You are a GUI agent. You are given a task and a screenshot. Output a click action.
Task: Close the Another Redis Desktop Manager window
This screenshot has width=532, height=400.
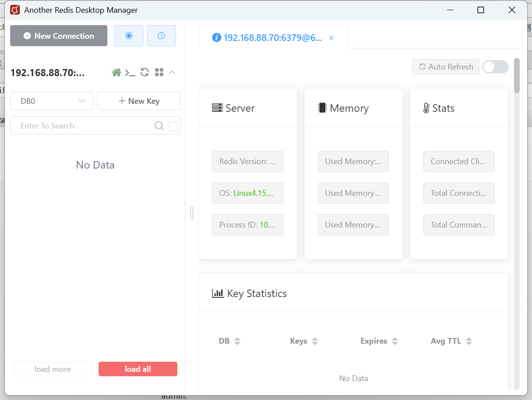coord(512,10)
